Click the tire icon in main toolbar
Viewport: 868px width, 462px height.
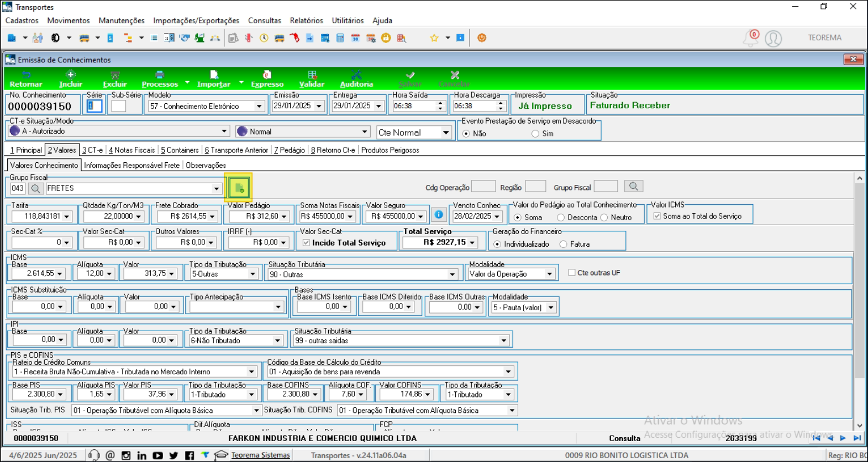pos(55,38)
